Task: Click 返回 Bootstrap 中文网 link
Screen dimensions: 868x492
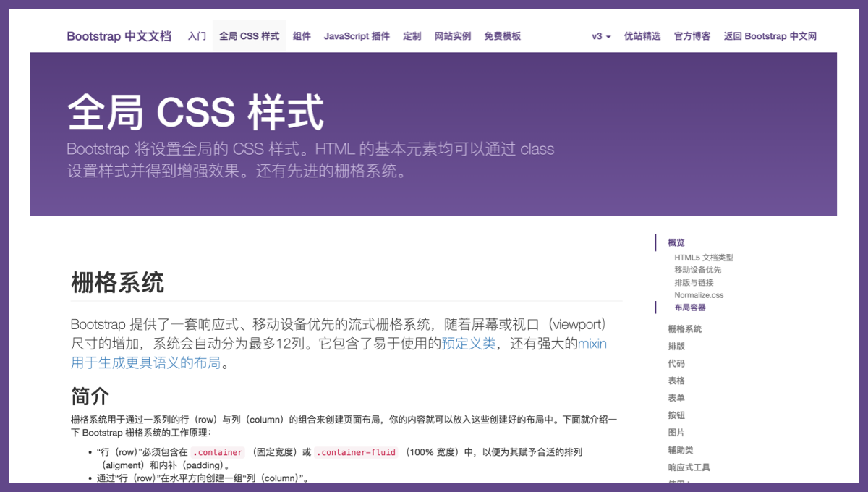Action: pos(770,36)
